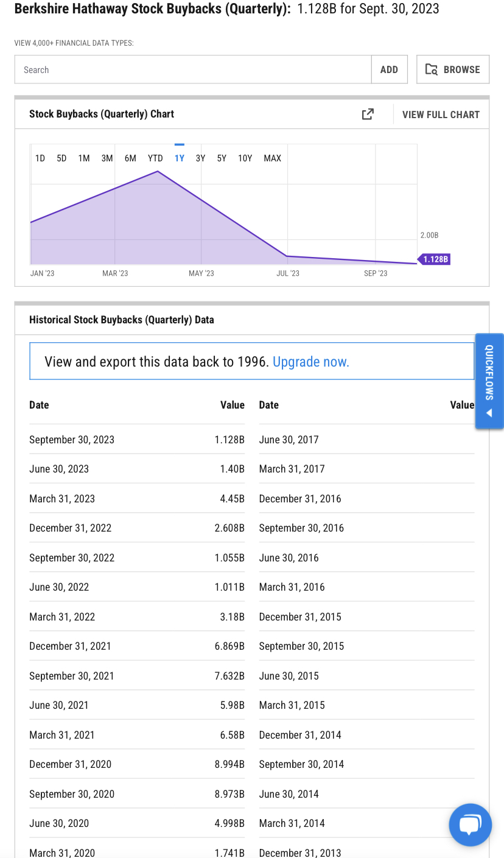This screenshot has height=858, width=504.
Task: Click the December 31, 2021 date
Action: 70,646
